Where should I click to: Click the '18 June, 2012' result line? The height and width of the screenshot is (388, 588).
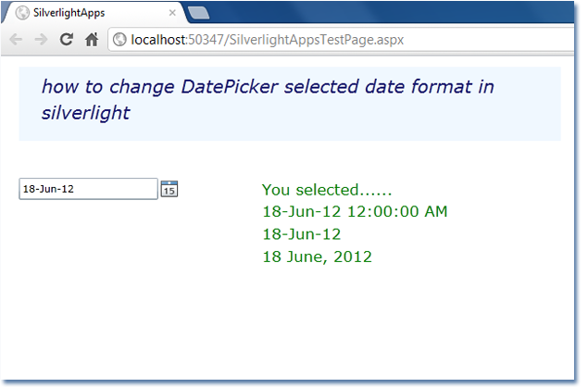317,257
